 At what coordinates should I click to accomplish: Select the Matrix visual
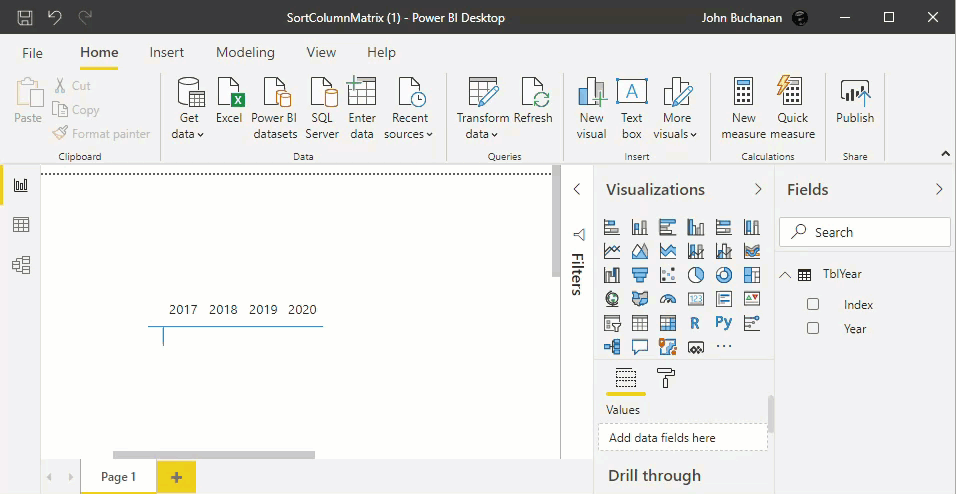668,323
